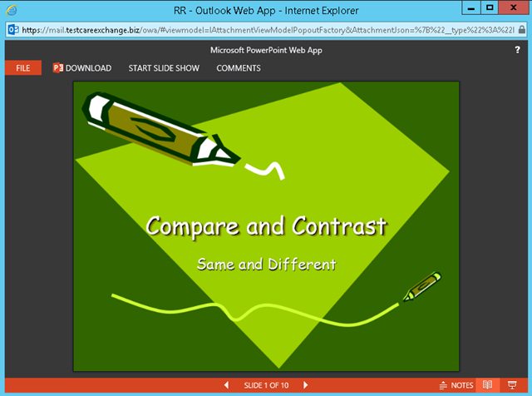Go to the previous slide arrow
The width and height of the screenshot is (532, 396).
(x=226, y=385)
